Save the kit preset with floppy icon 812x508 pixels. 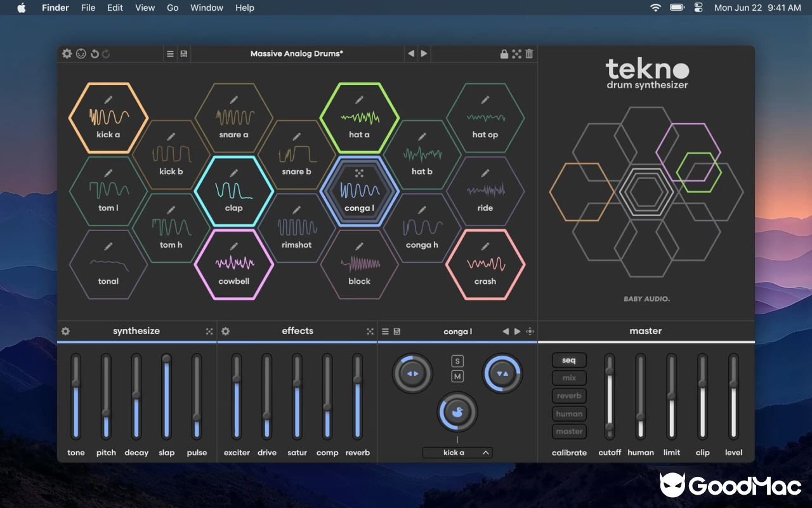click(x=183, y=54)
